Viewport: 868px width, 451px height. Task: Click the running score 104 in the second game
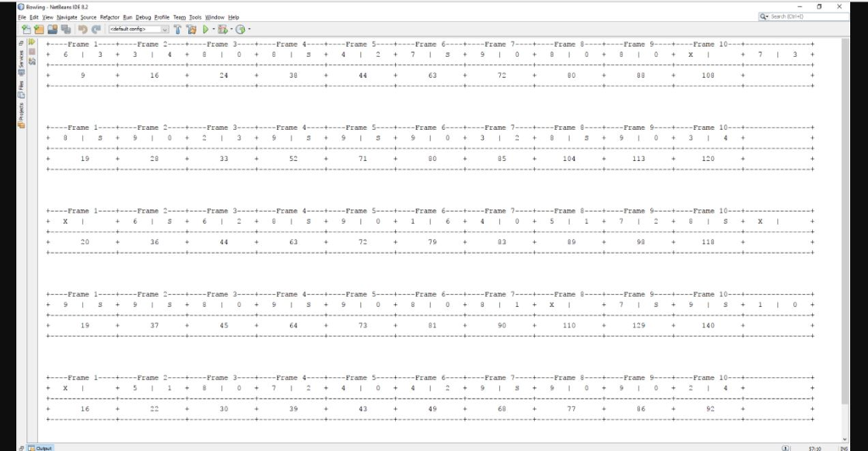569,159
